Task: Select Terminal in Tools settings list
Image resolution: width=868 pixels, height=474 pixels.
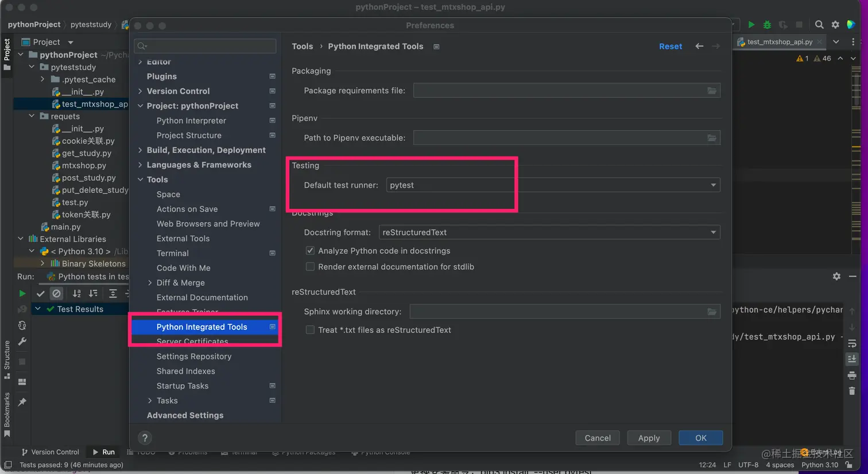Action: pyautogui.click(x=173, y=253)
